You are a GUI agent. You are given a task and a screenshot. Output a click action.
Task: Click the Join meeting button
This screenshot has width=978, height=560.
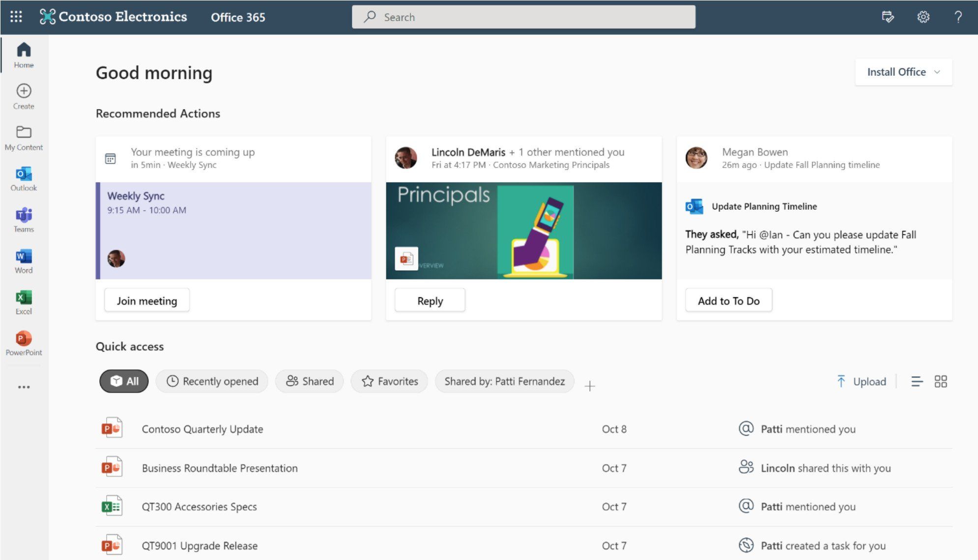point(147,301)
